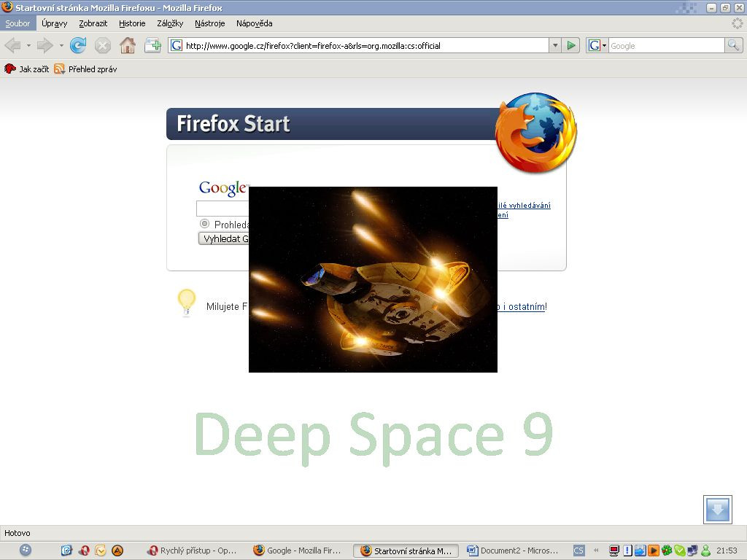Click the system clock 21:53

click(727, 551)
